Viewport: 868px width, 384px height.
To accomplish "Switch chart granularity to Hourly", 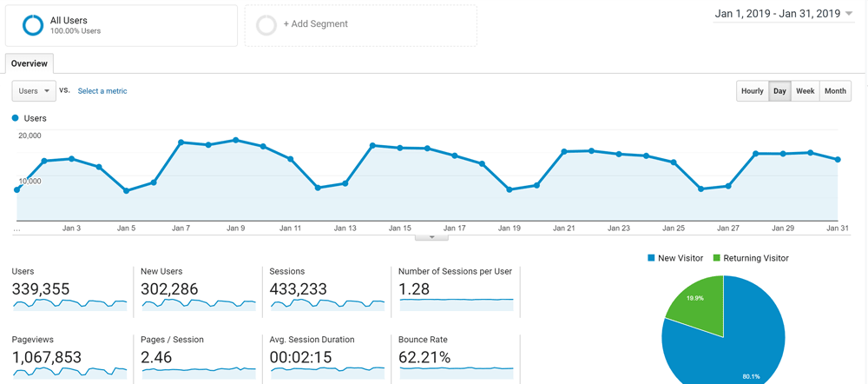I will (752, 91).
